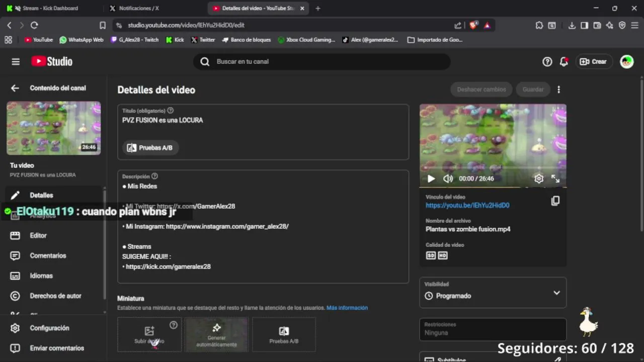Click Pruebas A/B thumbnail option
The width and height of the screenshot is (644, 362).
click(284, 334)
